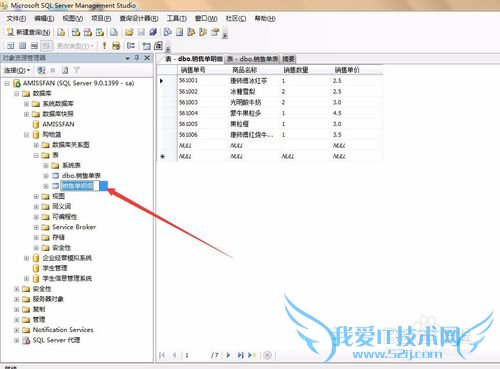Expand the 系统数据库 folder
This screenshot has height=369, width=500.
coord(26,104)
